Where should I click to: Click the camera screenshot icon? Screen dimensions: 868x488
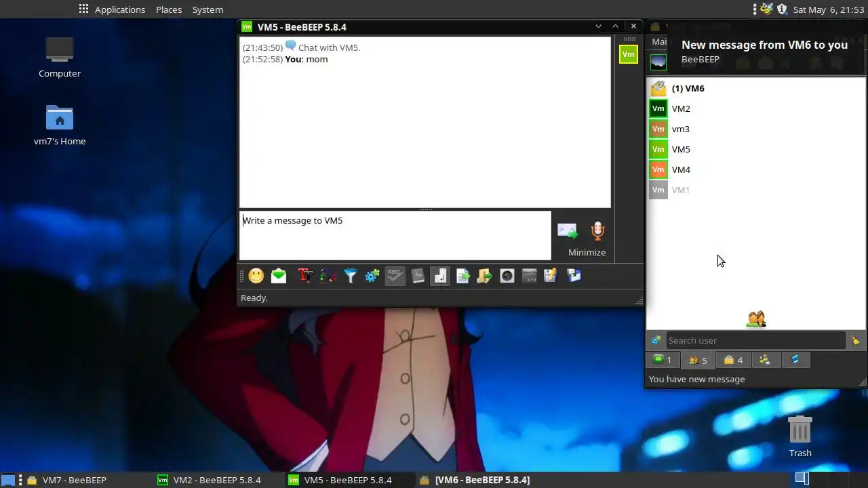coord(507,276)
